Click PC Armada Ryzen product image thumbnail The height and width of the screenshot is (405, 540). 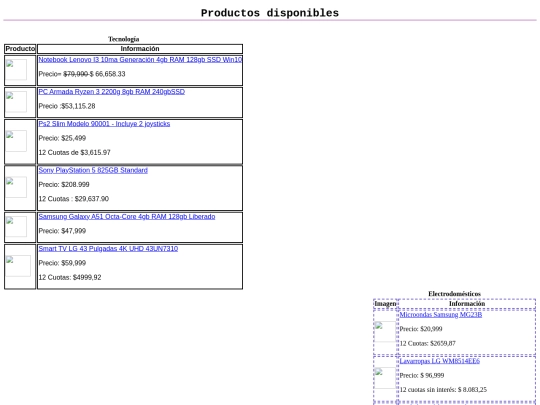(x=16, y=102)
